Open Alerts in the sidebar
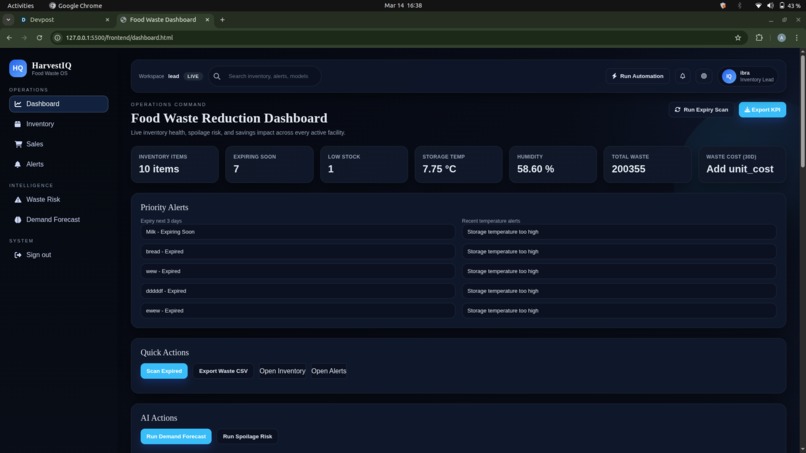This screenshot has width=806, height=453. click(59, 164)
